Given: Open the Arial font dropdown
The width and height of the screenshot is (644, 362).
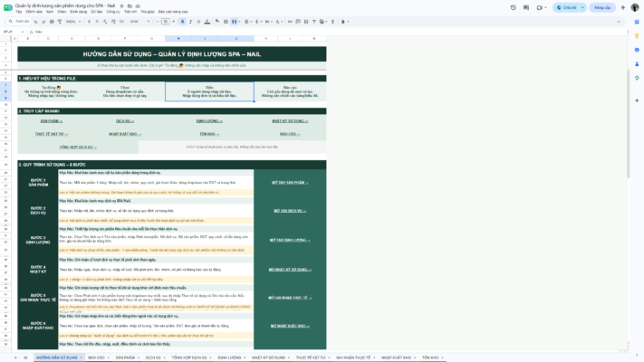Looking at the screenshot, I should coord(139,22).
